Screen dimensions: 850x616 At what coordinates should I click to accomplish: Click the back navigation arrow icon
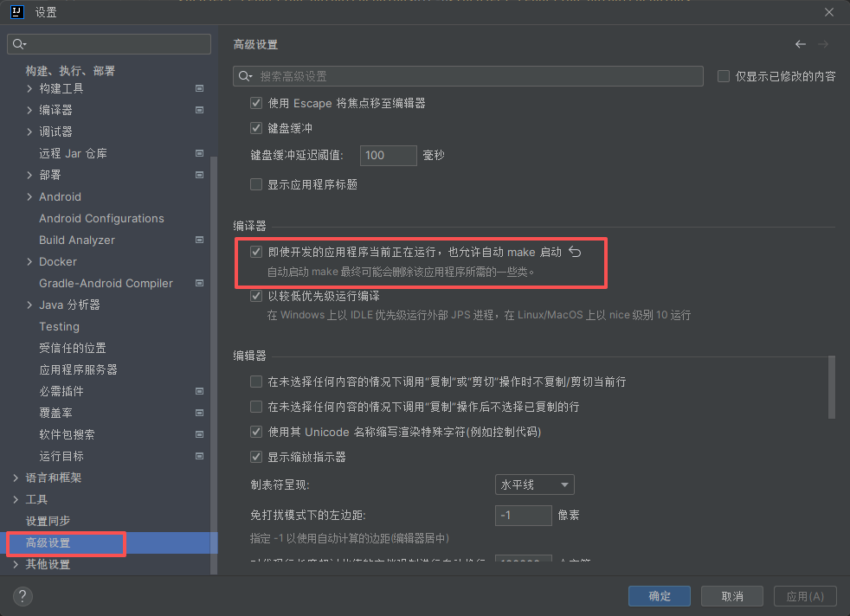click(x=801, y=44)
